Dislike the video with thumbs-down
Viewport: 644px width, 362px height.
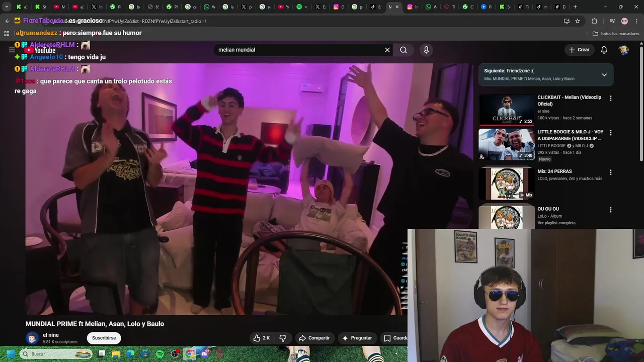[283, 338]
